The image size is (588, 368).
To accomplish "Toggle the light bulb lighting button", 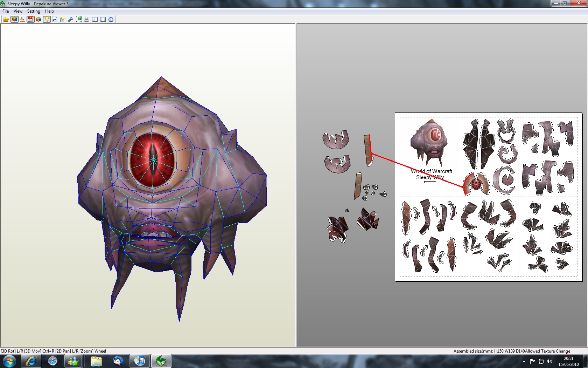I will pos(47,20).
